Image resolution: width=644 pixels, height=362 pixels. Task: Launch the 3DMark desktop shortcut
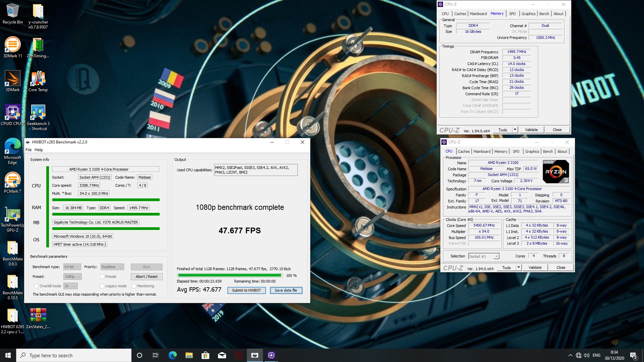click(x=13, y=81)
